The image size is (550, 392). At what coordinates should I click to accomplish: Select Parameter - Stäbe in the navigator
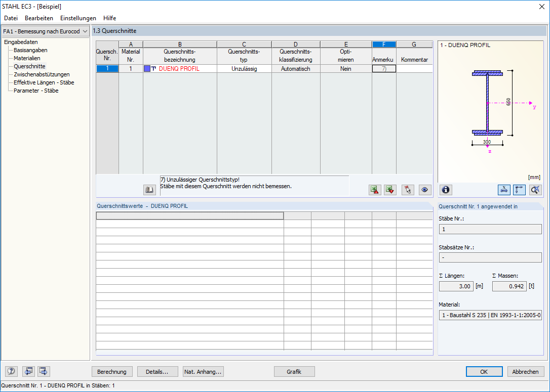tap(36, 91)
